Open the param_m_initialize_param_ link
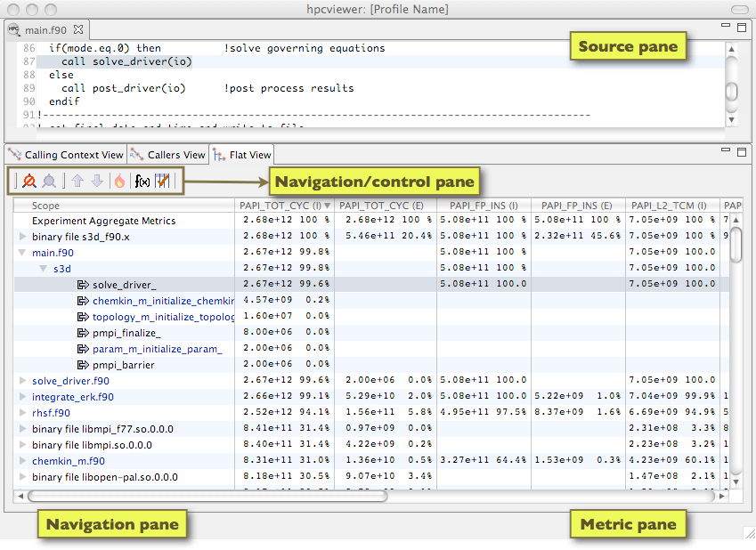Screen dimensions: 756x550 point(158,349)
